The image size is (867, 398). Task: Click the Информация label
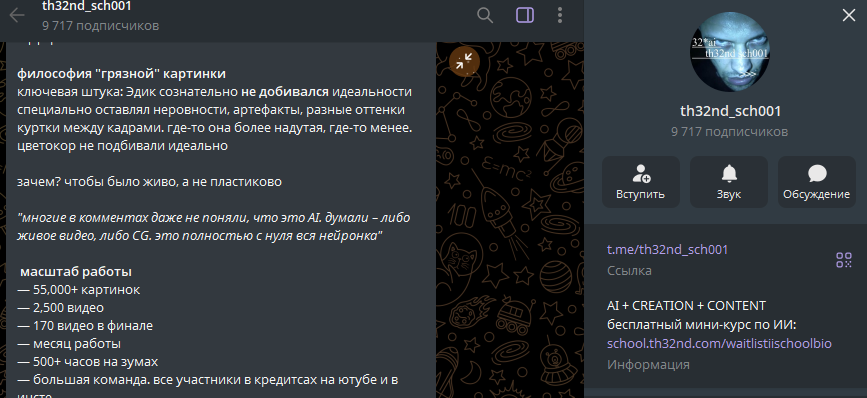coord(648,365)
